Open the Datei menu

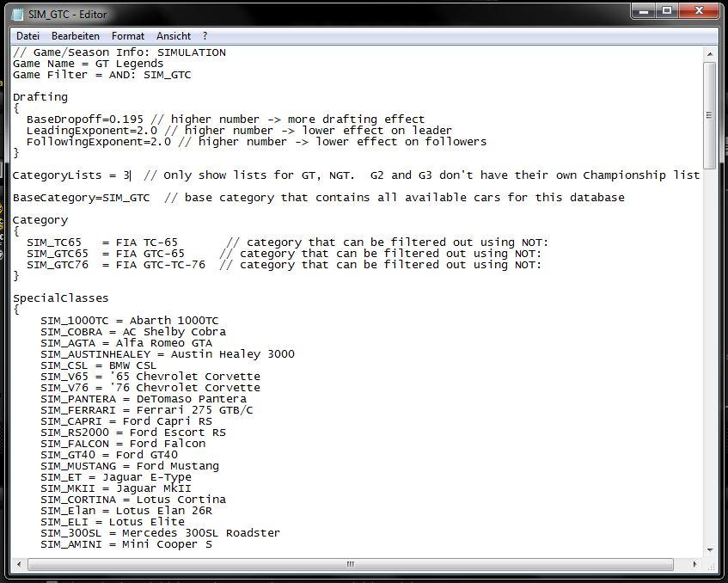pyautogui.click(x=28, y=36)
